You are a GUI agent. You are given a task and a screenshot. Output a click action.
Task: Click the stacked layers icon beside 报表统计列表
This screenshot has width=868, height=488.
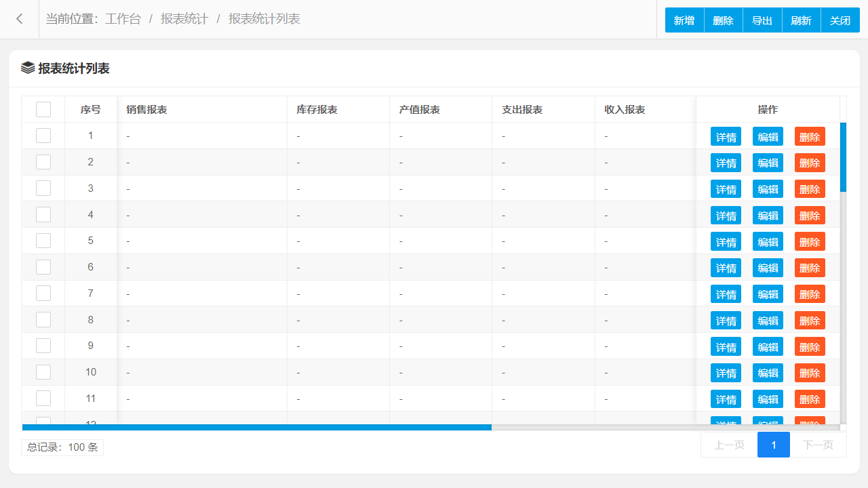tap(28, 68)
